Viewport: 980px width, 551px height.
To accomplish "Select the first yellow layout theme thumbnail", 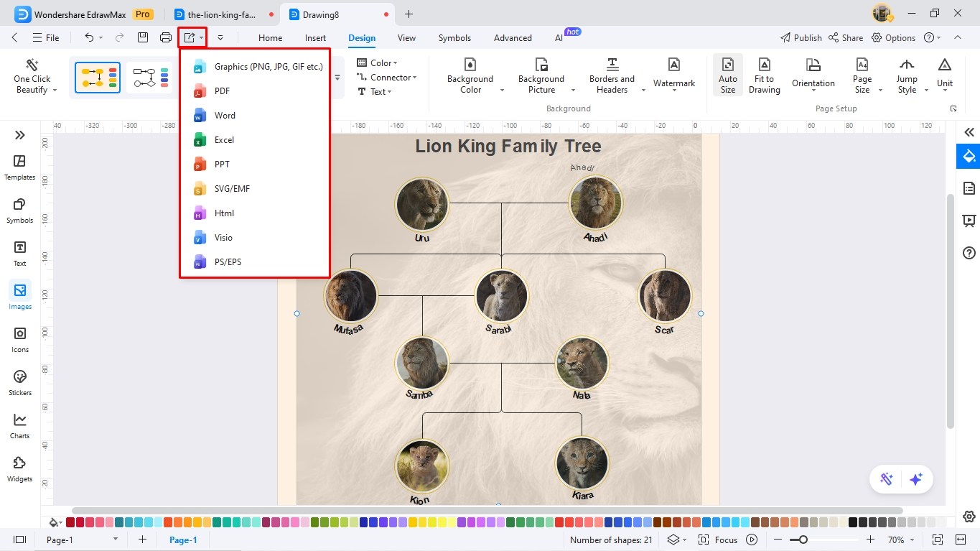I will [x=98, y=78].
